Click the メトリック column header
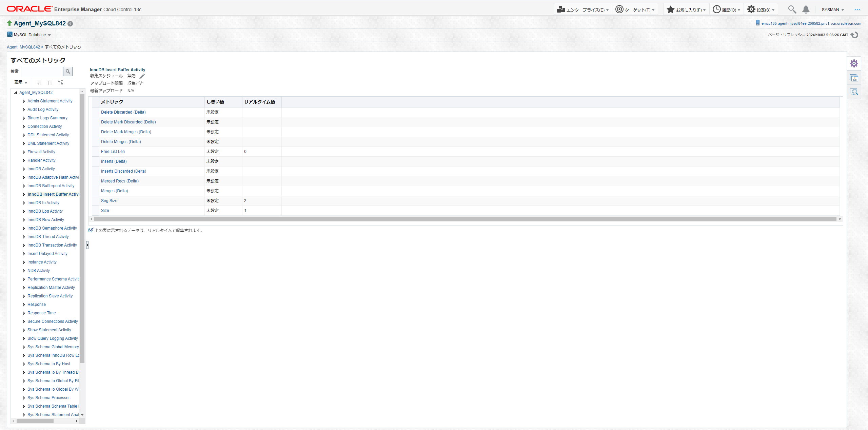Image resolution: width=868 pixels, height=430 pixels. pos(152,102)
